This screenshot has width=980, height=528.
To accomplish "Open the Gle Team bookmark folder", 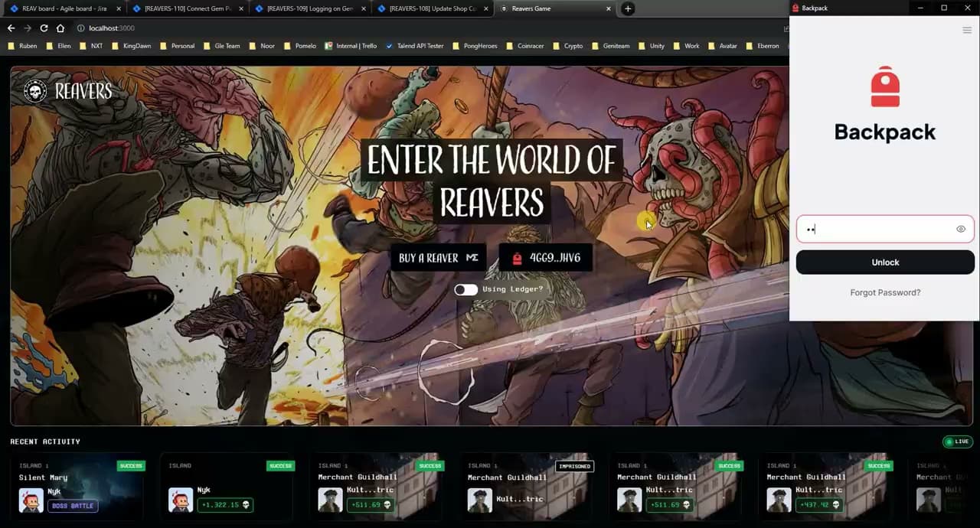I will pos(221,46).
